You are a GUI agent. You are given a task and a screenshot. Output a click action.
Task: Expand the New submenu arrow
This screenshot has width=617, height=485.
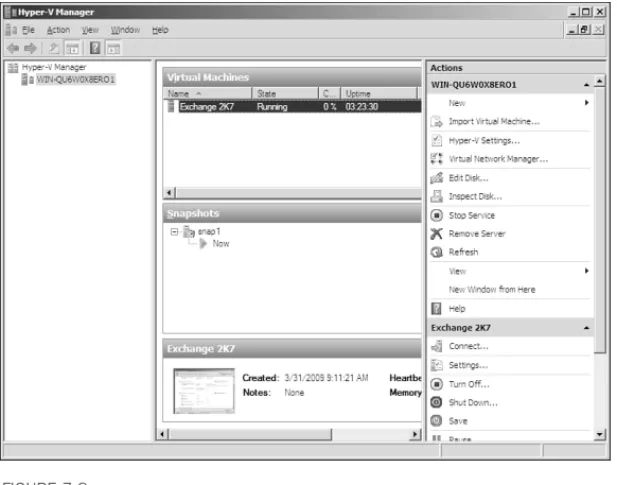587,103
